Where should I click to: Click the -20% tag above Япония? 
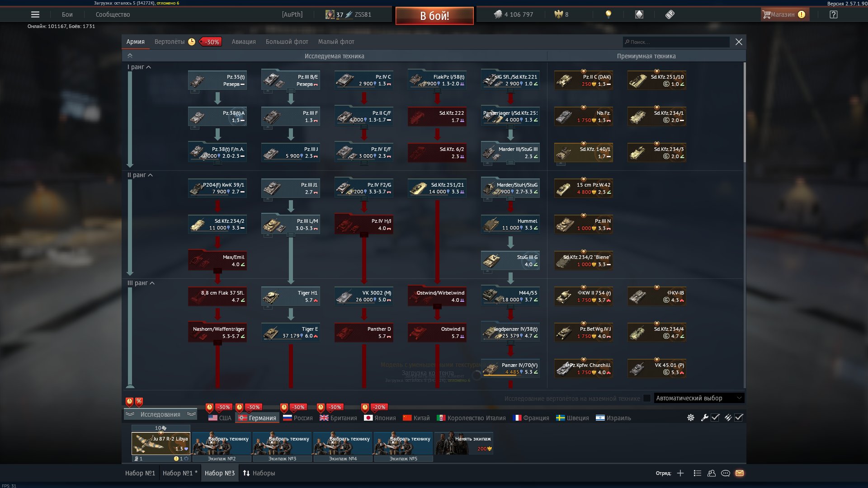379,407
